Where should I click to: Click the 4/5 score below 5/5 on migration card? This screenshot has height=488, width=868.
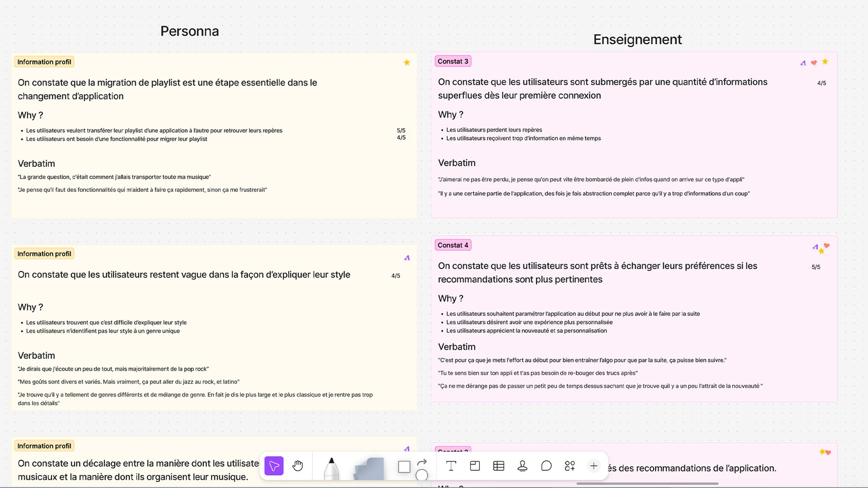click(401, 138)
